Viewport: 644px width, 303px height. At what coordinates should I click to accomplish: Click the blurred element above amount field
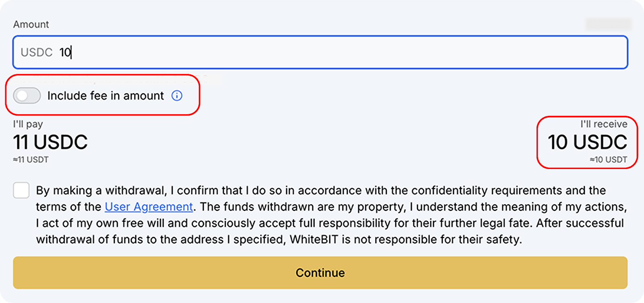(x=608, y=24)
